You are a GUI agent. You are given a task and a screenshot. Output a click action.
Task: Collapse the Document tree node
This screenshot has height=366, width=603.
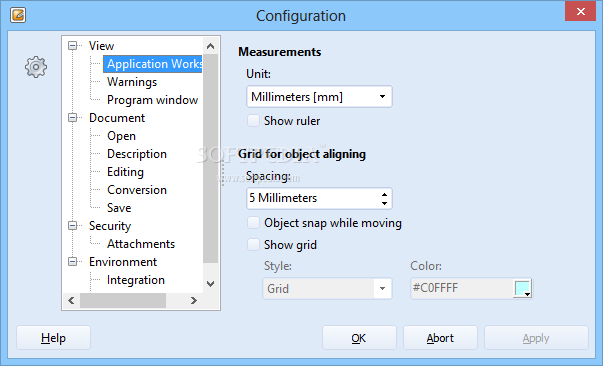point(72,118)
